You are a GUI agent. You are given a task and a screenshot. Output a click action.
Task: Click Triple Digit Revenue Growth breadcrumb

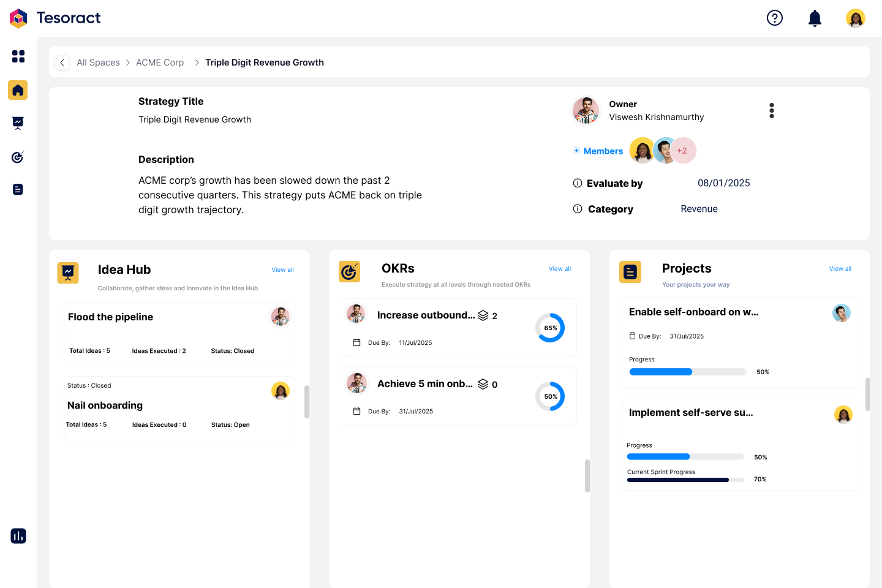(265, 62)
